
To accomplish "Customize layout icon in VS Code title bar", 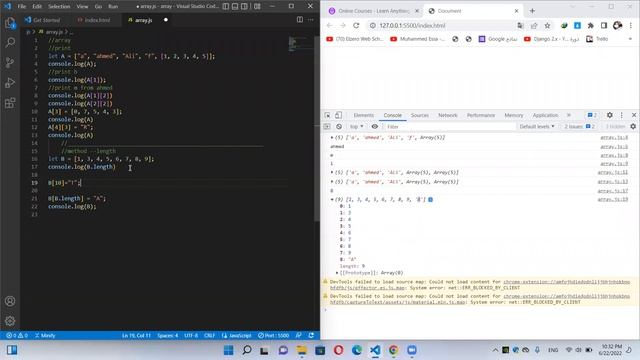I will click(x=257, y=6).
